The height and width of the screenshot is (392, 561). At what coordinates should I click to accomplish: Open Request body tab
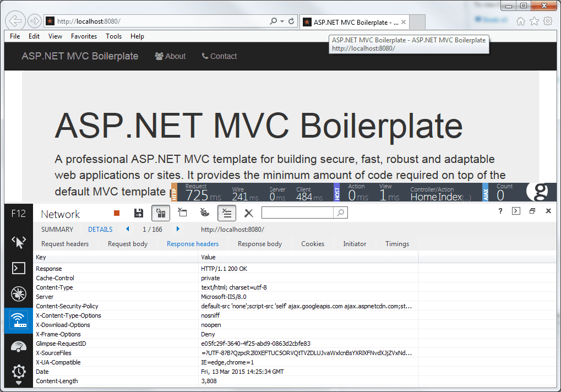pyautogui.click(x=128, y=243)
